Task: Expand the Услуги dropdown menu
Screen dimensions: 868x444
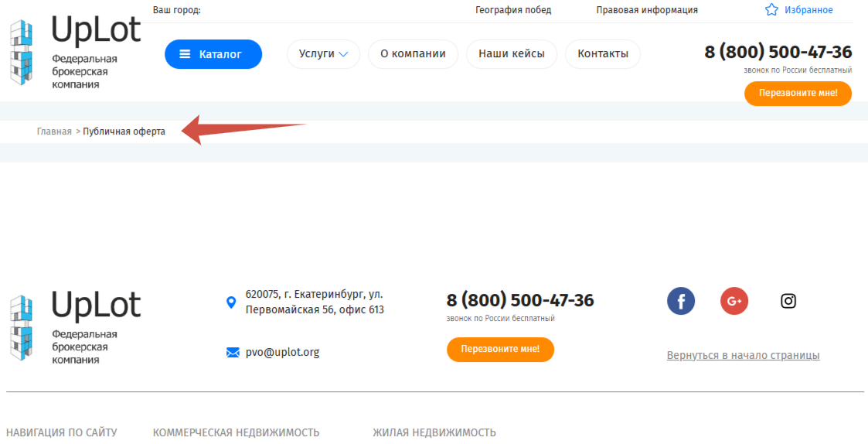Action: [x=323, y=54]
